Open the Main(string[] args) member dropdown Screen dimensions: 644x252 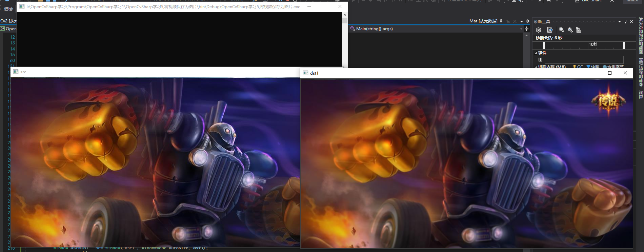pos(521,29)
